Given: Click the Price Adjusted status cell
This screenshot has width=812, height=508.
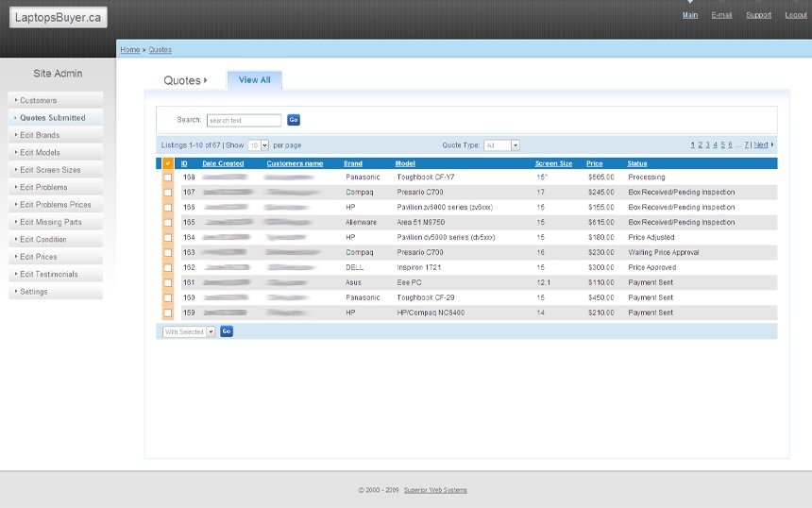Looking at the screenshot, I should coord(651,237).
